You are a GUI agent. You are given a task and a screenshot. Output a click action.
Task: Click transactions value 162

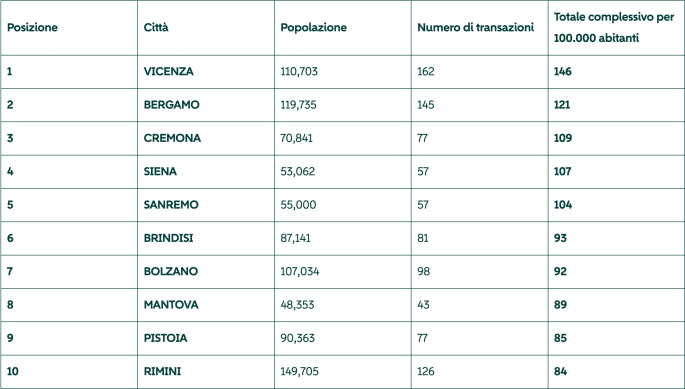(426, 71)
